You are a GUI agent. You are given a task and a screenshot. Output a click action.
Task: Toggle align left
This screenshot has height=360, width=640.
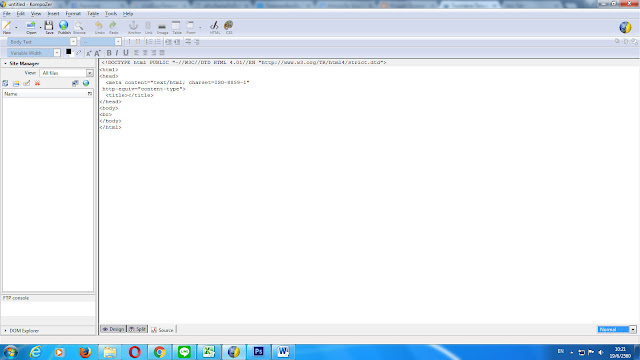[x=136, y=53]
